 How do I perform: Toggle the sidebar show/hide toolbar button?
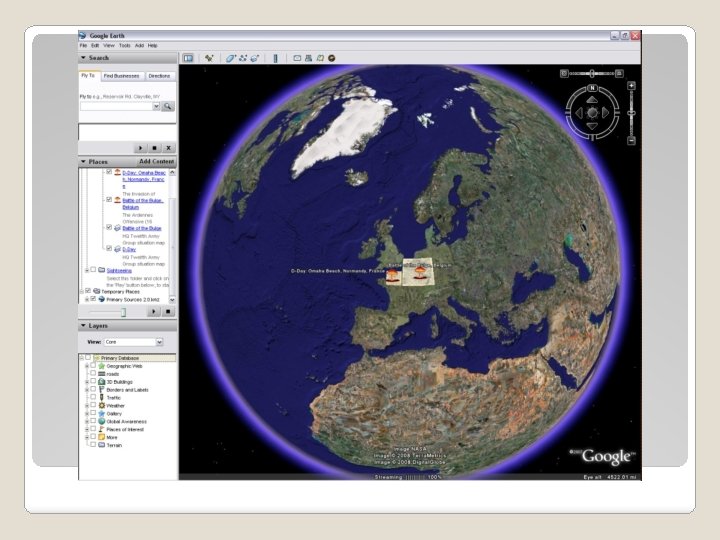coord(188,58)
